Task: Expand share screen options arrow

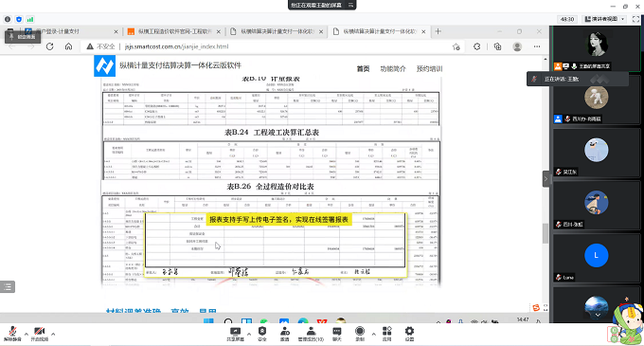Action: point(248,334)
